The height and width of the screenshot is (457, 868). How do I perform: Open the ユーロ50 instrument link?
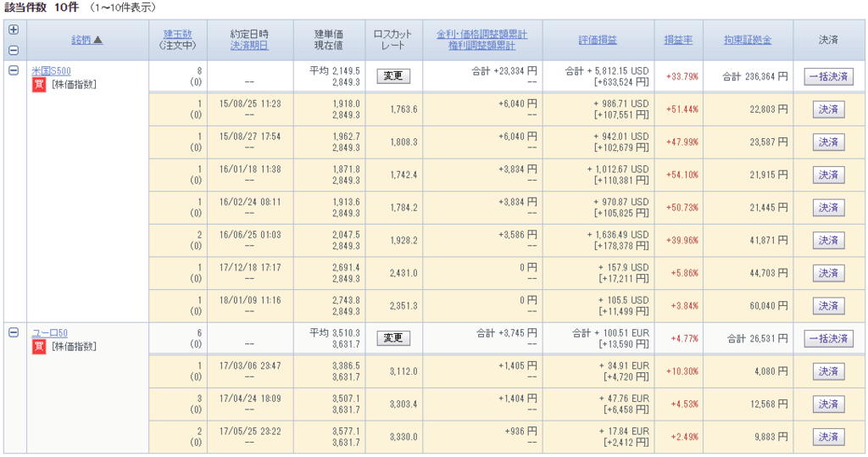(49, 333)
